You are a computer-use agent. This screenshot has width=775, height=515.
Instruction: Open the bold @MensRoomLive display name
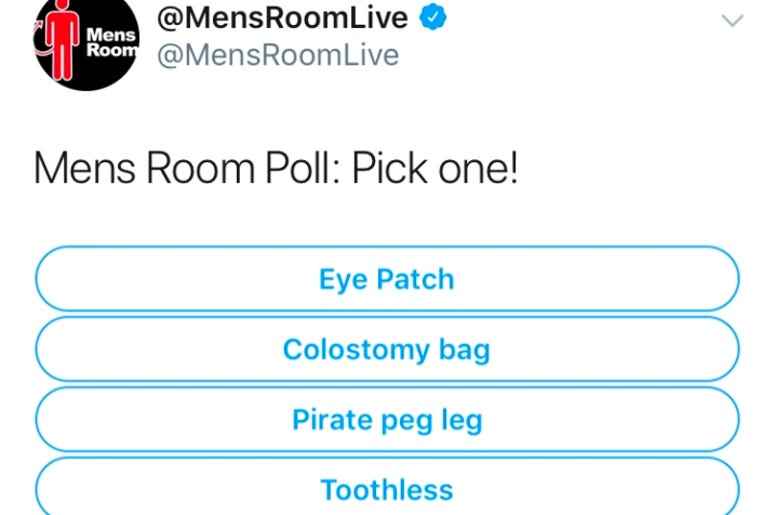coord(282,18)
